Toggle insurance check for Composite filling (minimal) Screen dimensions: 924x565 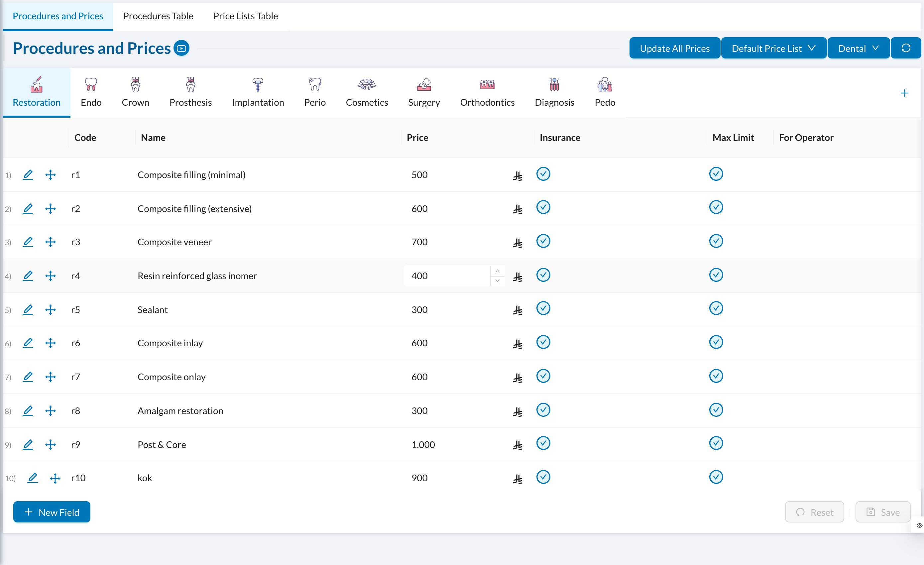pyautogui.click(x=543, y=174)
